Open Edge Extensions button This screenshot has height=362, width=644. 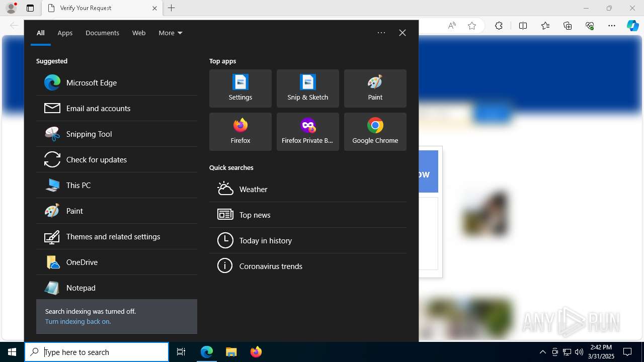pos(499,26)
